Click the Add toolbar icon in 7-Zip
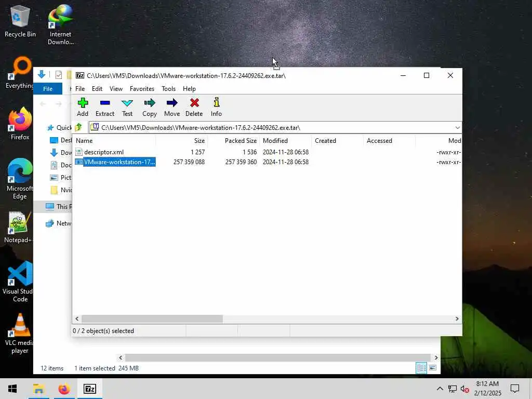This screenshot has height=399, width=532. 83,103
